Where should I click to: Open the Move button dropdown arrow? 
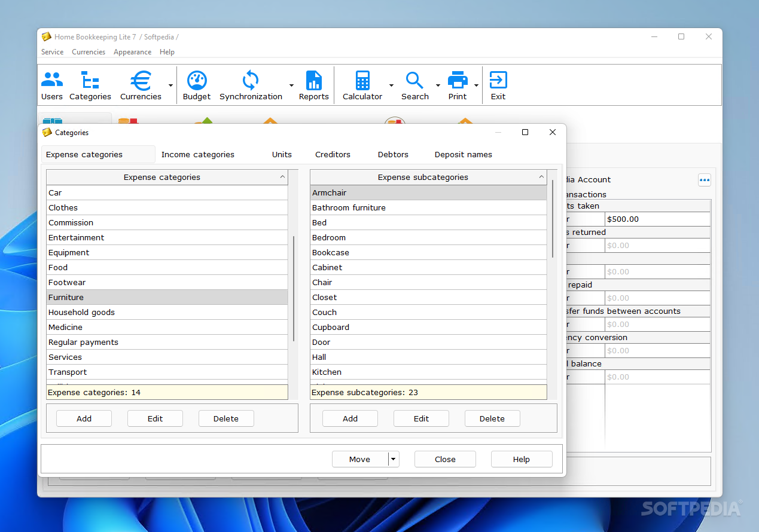click(x=394, y=459)
